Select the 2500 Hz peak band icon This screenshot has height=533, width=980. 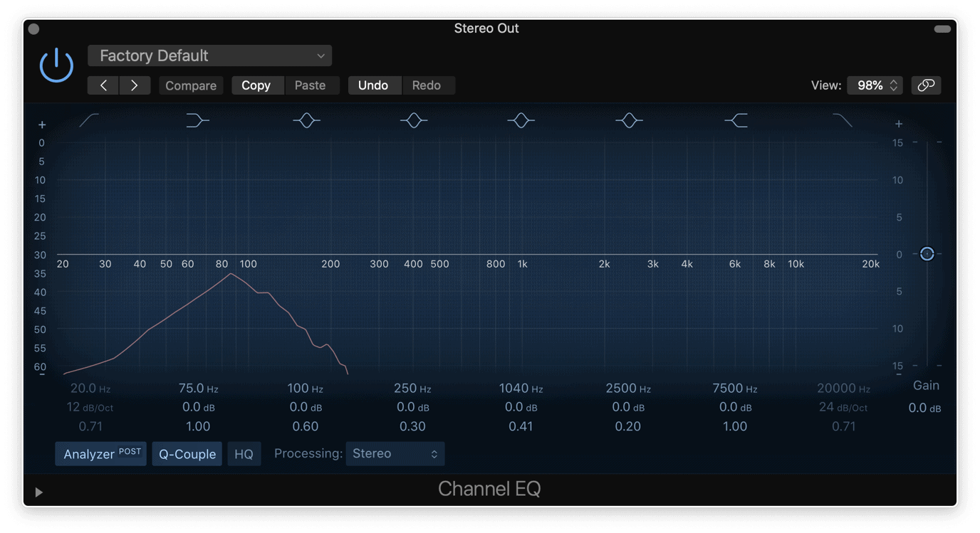pyautogui.click(x=629, y=120)
